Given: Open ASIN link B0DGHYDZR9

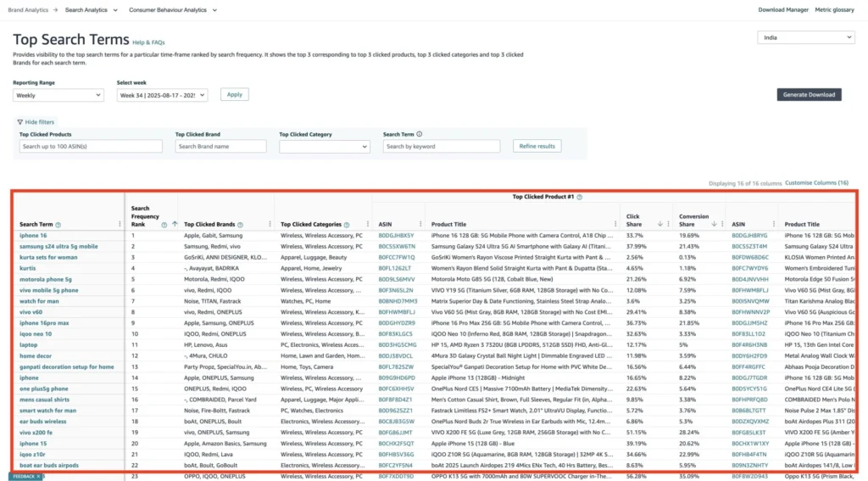Looking at the screenshot, I should point(397,323).
